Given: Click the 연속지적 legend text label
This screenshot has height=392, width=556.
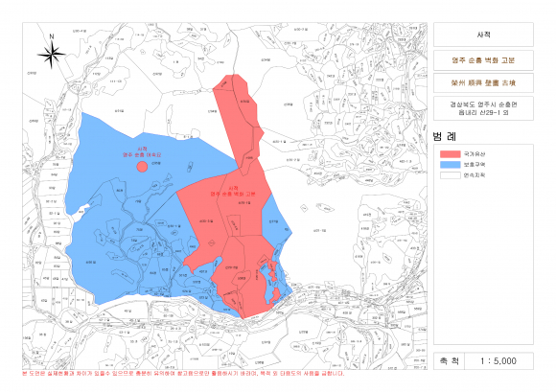Looking at the screenshot, I should pos(475,175).
